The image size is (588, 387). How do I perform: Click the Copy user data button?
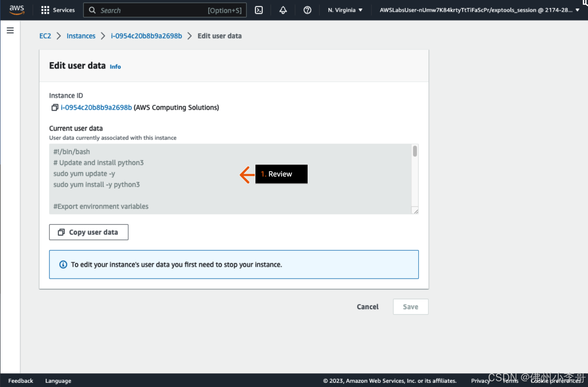pos(89,232)
